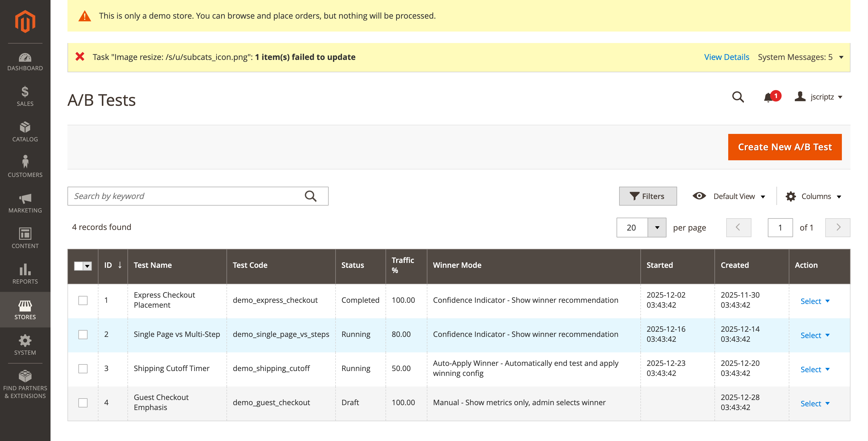Open the global search magnifier icon
Image resolution: width=868 pixels, height=441 pixels.
point(738,97)
